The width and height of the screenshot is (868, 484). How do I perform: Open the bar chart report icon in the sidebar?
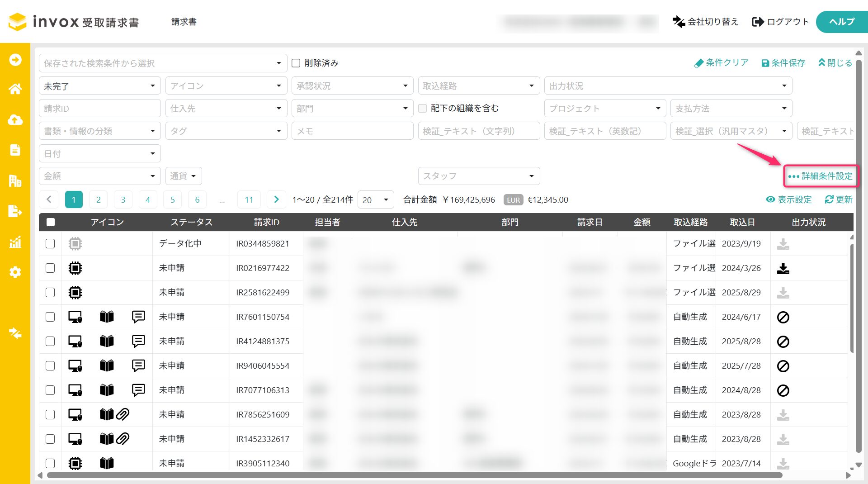pyautogui.click(x=15, y=242)
